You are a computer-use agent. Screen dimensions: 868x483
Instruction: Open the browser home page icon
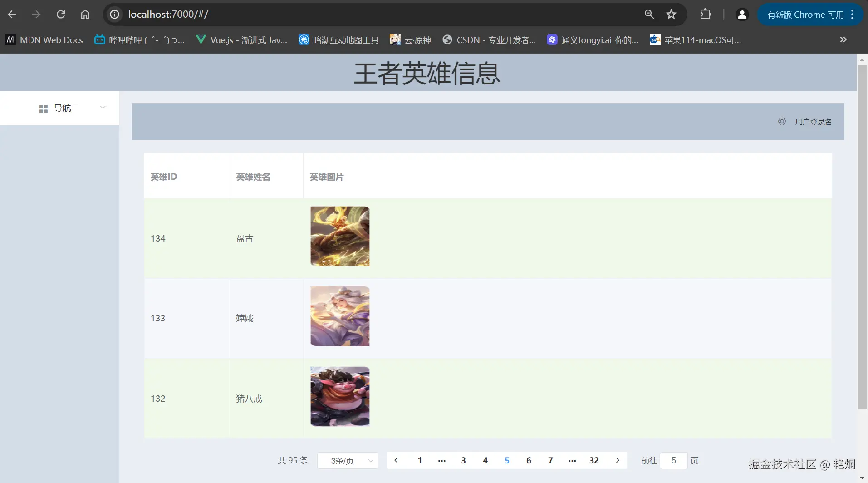click(x=85, y=14)
